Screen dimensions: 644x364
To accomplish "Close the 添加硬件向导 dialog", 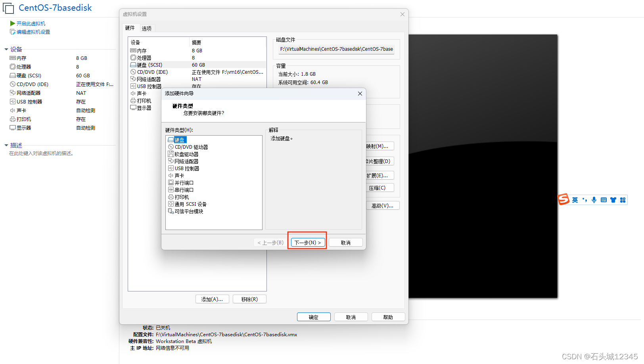I will pos(360,94).
